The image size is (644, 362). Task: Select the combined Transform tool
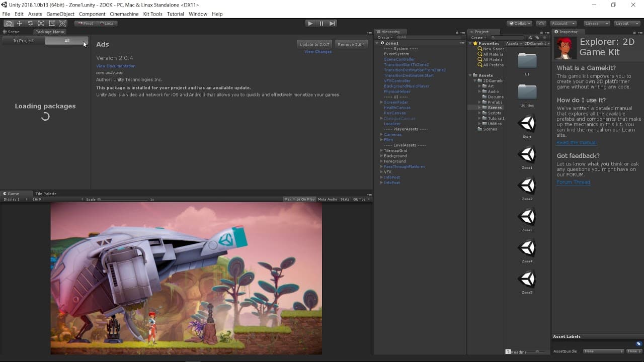62,23
